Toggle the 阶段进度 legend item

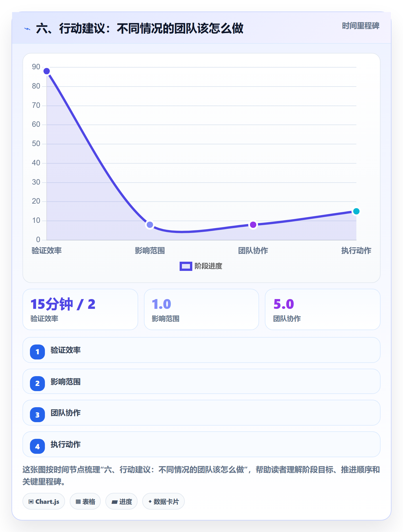[x=201, y=266]
